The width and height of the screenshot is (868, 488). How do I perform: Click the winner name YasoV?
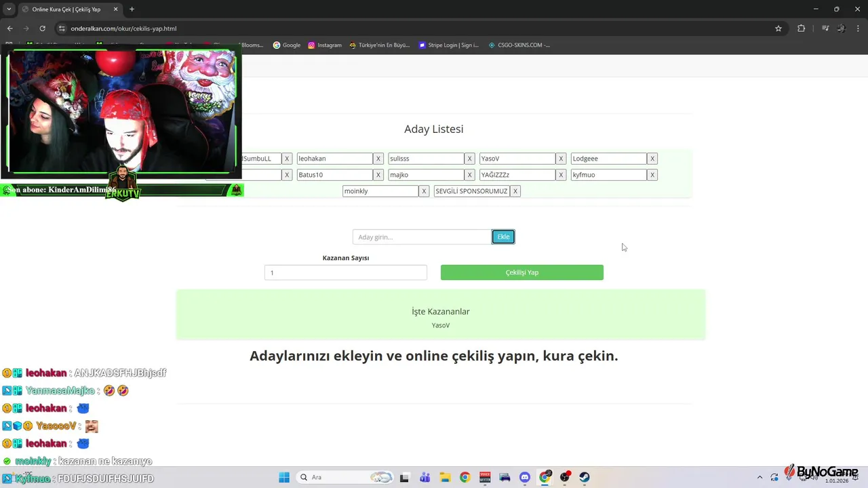(441, 325)
